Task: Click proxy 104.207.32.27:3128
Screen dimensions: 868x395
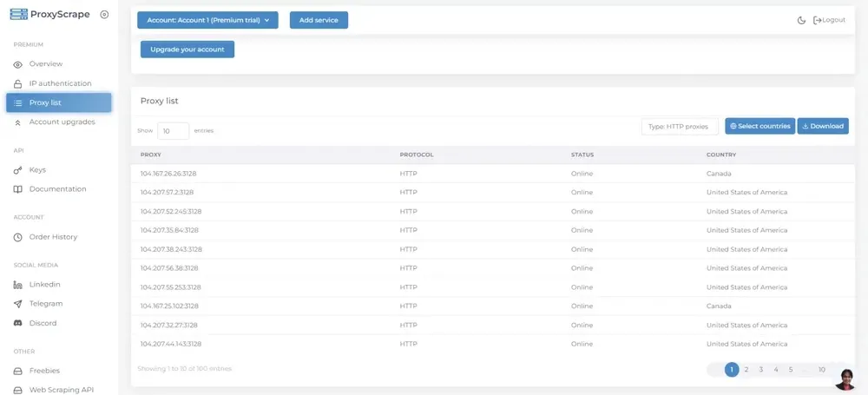Action: 169,326
